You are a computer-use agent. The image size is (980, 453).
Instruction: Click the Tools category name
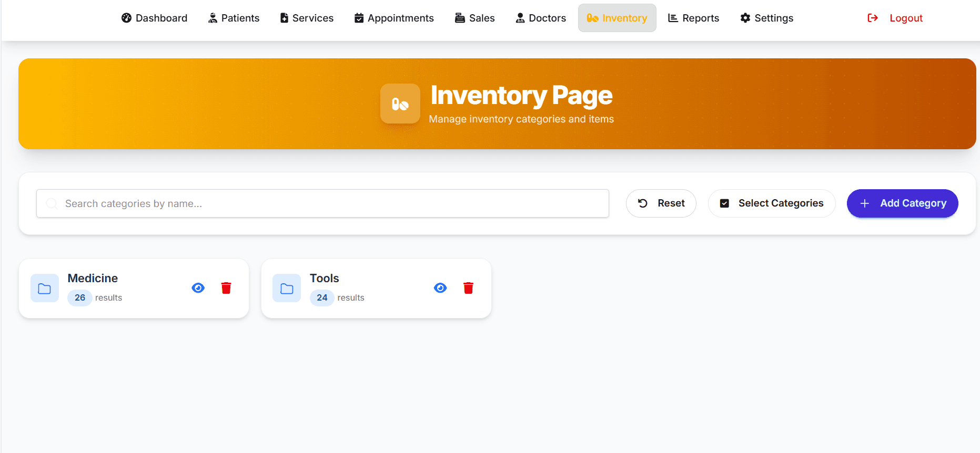[325, 278]
